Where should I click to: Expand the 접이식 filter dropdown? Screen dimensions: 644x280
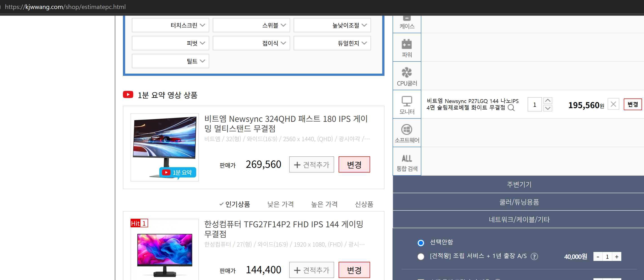[x=251, y=43]
